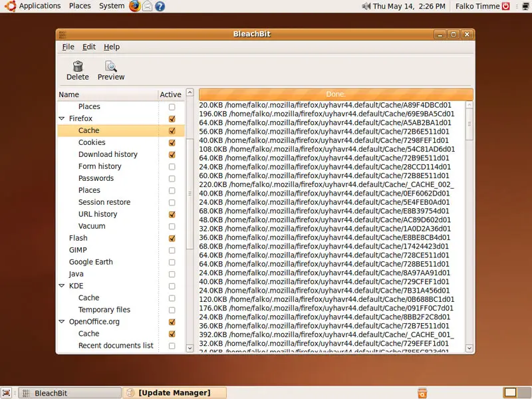
Task: Open the Edit menu
Action: click(89, 47)
